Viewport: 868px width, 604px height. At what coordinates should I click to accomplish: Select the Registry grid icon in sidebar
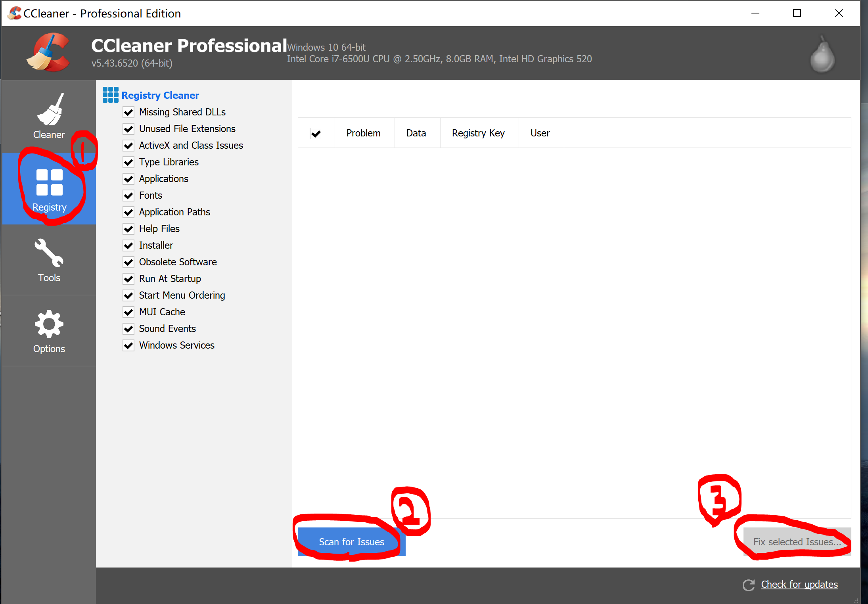[x=49, y=182]
